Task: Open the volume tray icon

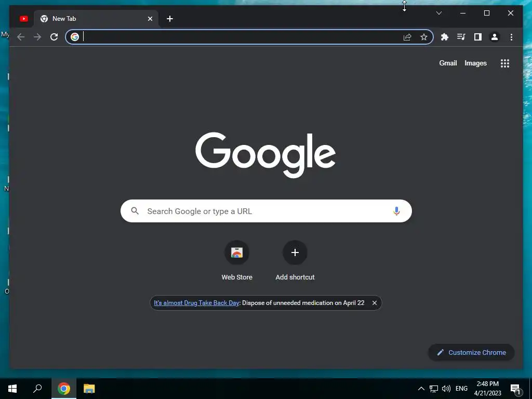Action: click(446, 389)
